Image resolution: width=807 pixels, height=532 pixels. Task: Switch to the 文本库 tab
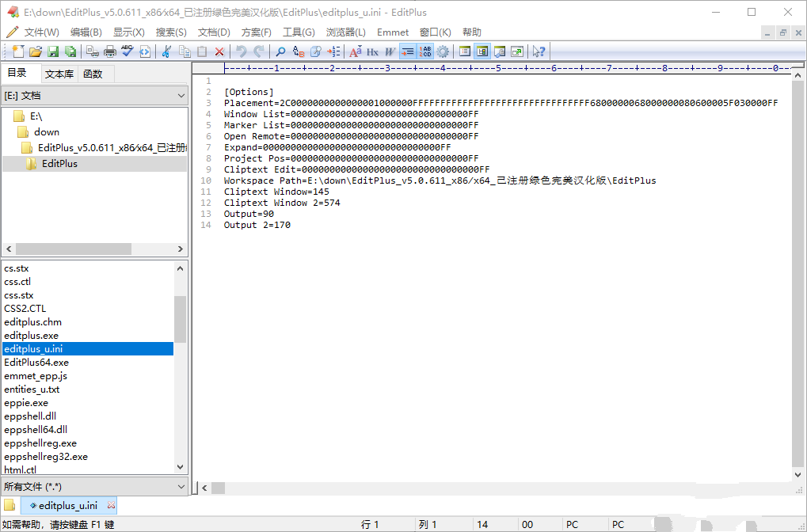[x=59, y=74]
